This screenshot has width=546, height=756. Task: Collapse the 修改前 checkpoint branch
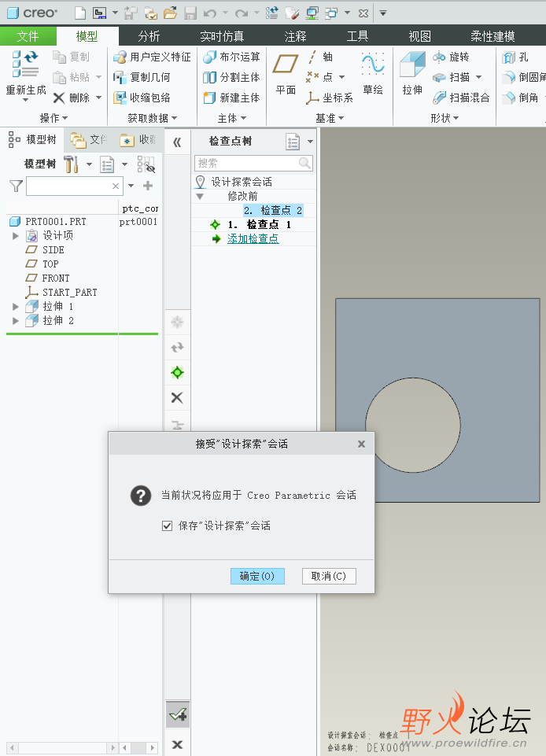tap(200, 196)
